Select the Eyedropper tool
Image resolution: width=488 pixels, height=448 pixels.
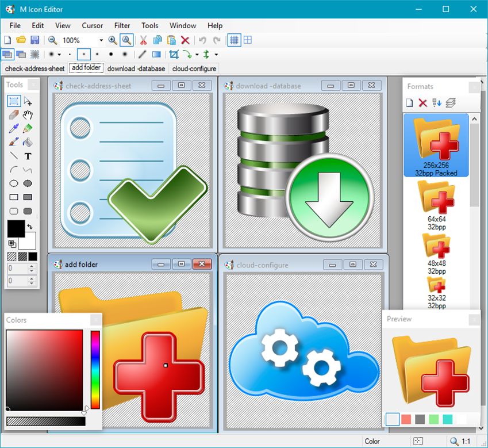click(13, 128)
